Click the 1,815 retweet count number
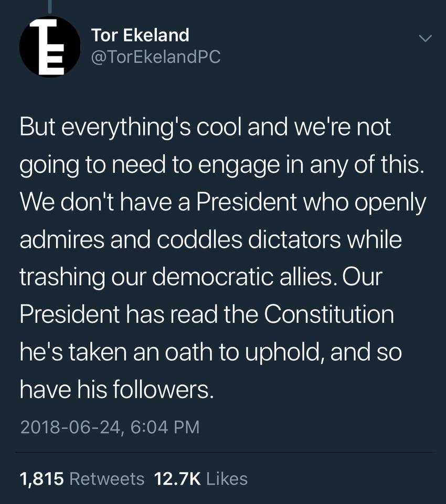 [41, 478]
